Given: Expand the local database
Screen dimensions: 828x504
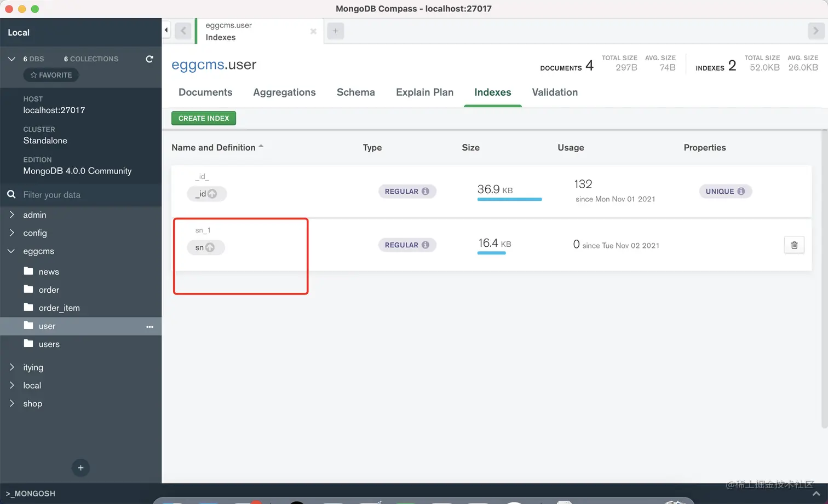Looking at the screenshot, I should click(12, 385).
